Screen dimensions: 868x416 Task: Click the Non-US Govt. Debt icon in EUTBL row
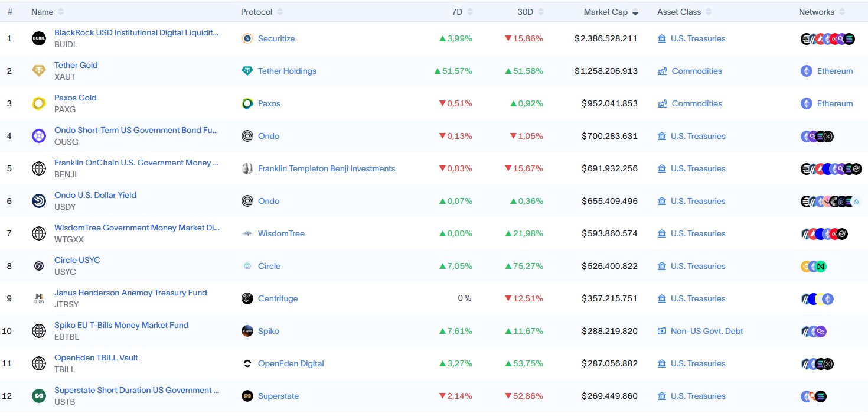pyautogui.click(x=662, y=331)
